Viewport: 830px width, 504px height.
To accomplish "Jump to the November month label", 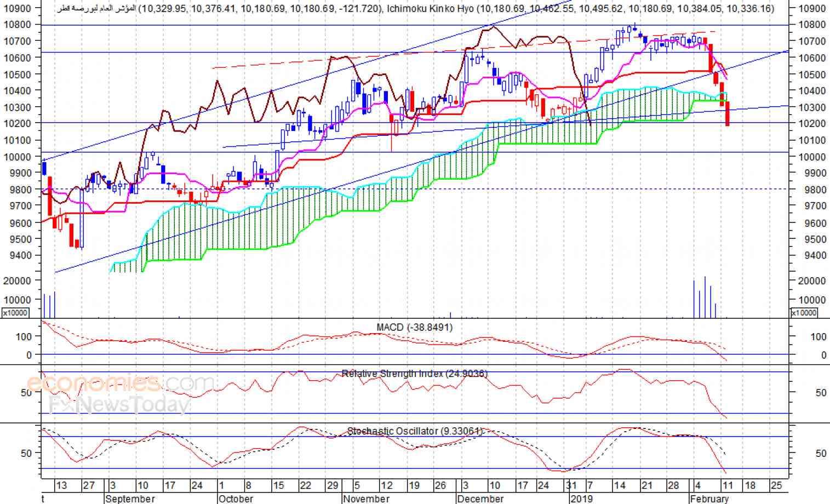I will (366, 499).
